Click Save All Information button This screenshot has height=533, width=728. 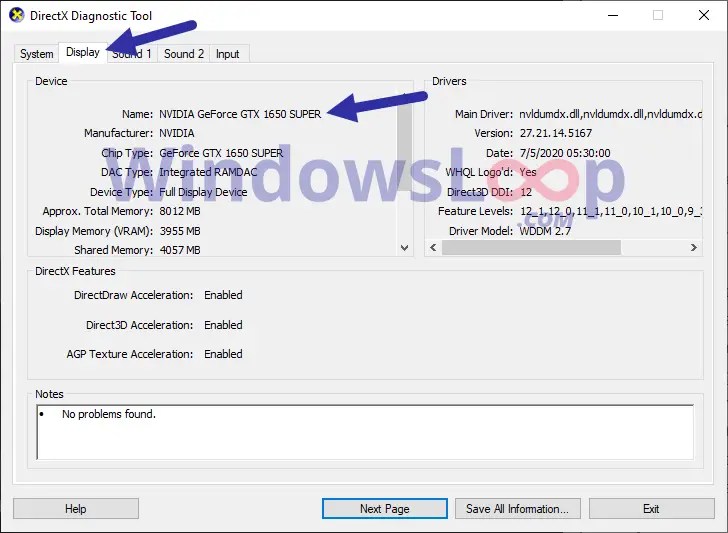tap(518, 509)
